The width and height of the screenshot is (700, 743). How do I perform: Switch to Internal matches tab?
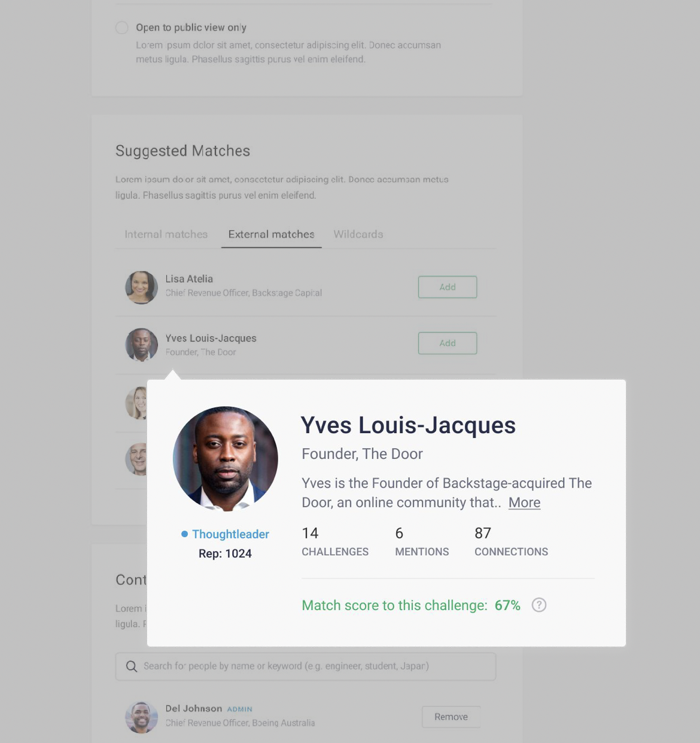166,235
